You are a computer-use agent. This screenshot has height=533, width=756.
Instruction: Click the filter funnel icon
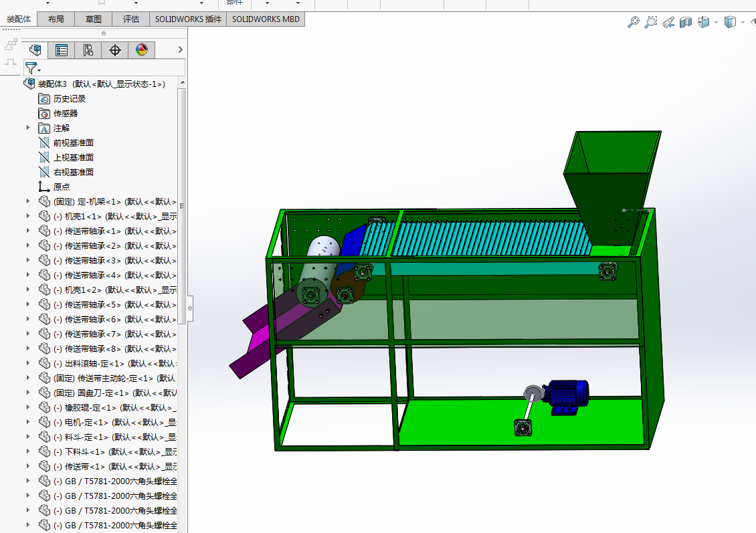(31, 68)
